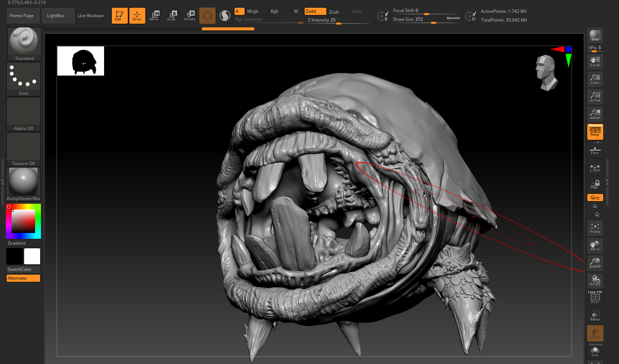
Task: Click the Zoom3D icon
Action: [x=595, y=263]
